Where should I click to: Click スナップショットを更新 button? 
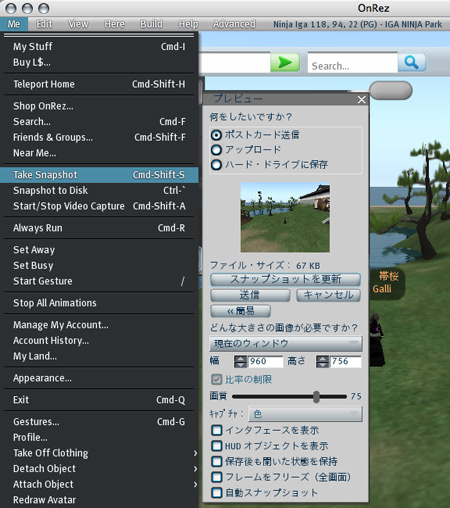pyautogui.click(x=285, y=279)
